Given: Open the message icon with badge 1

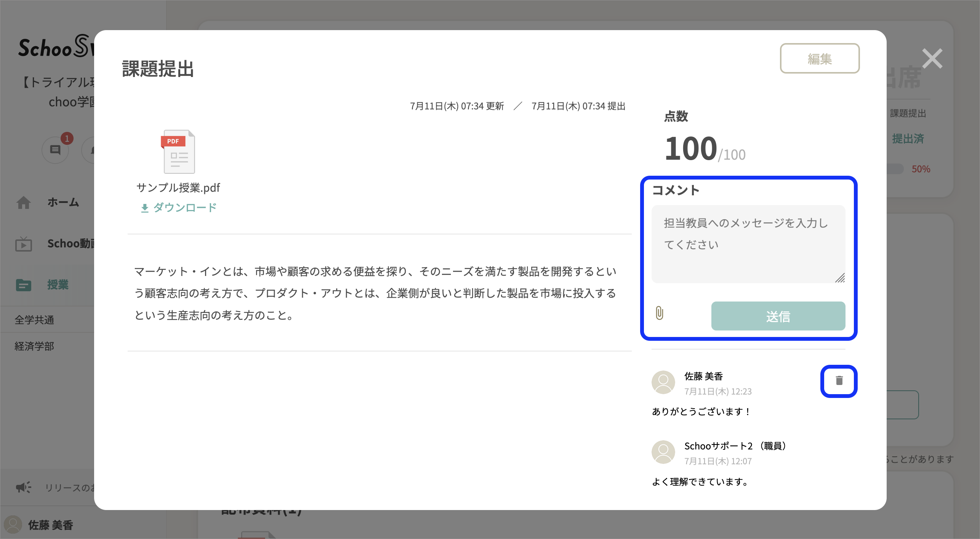Looking at the screenshot, I should point(56,150).
